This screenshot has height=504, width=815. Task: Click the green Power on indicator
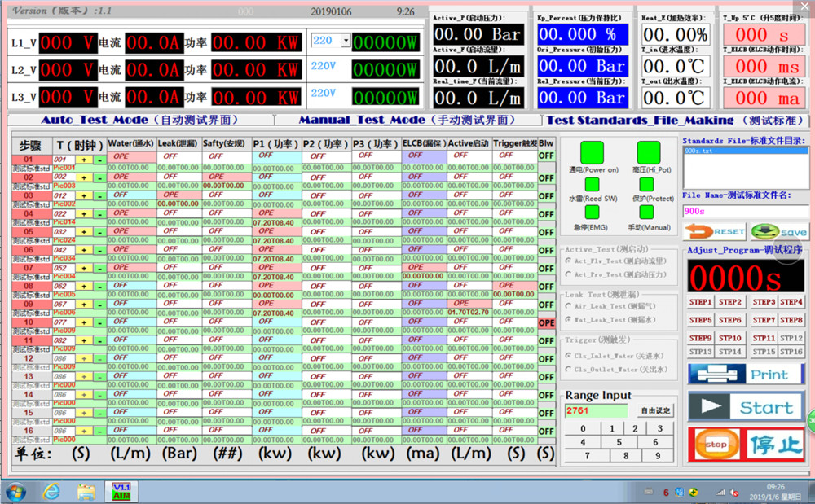[592, 152]
